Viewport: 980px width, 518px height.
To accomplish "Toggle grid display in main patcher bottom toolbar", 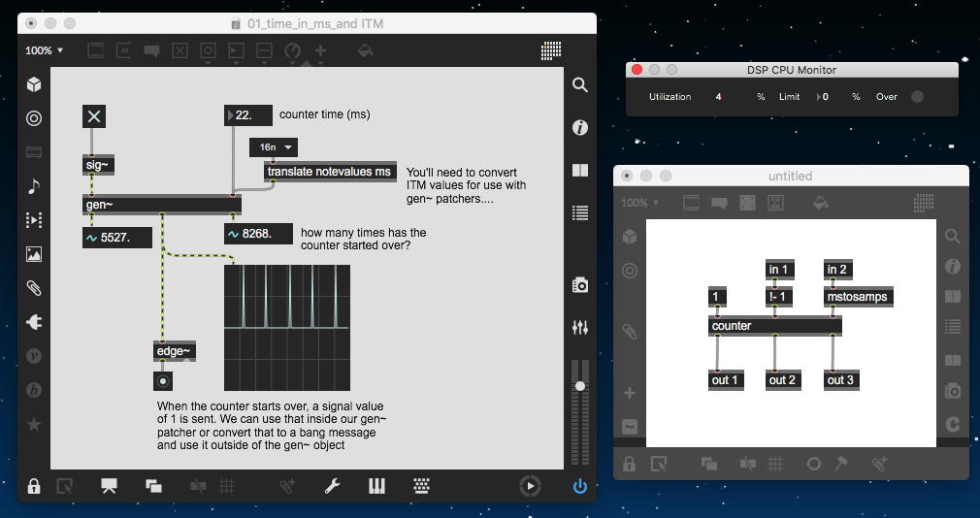I will point(227,486).
